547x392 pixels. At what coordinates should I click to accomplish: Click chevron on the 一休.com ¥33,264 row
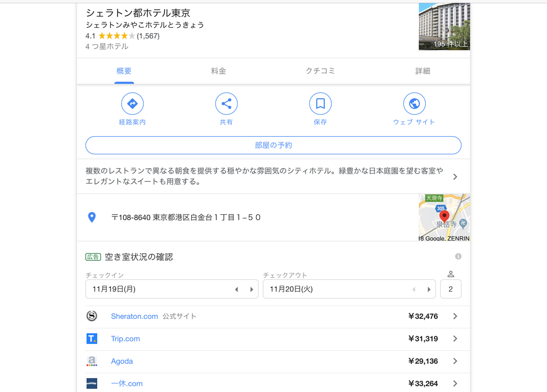point(455,383)
